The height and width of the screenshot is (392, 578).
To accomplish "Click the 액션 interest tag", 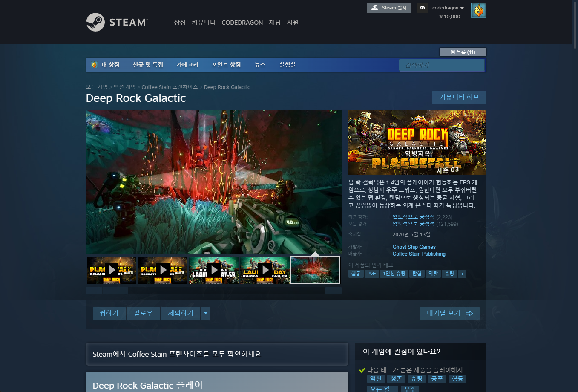I will [376, 379].
